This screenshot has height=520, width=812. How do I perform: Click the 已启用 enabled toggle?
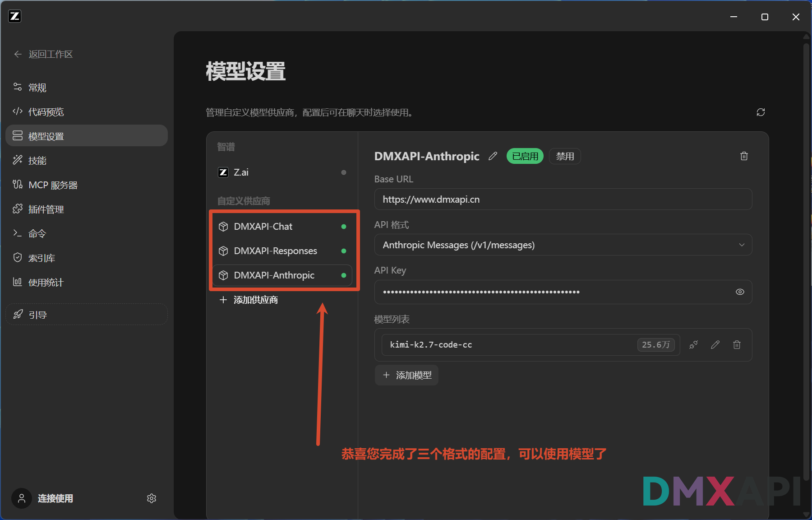click(x=525, y=156)
